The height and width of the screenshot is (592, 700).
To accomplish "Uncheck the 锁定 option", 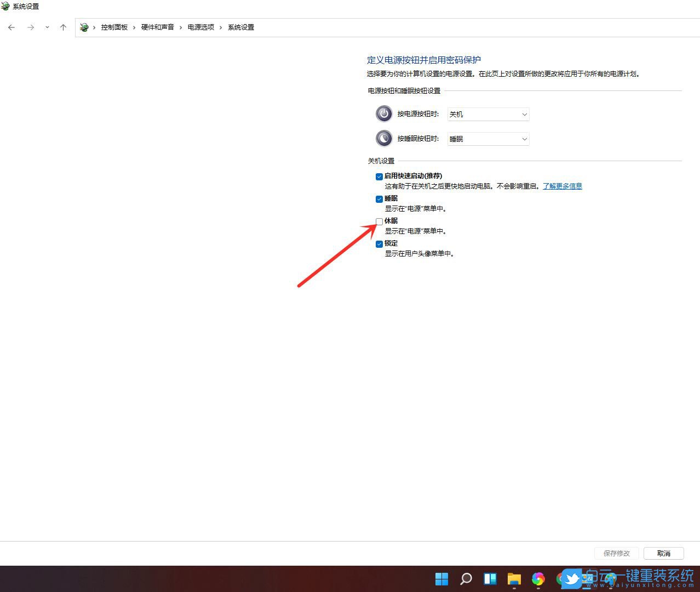I will [x=379, y=244].
